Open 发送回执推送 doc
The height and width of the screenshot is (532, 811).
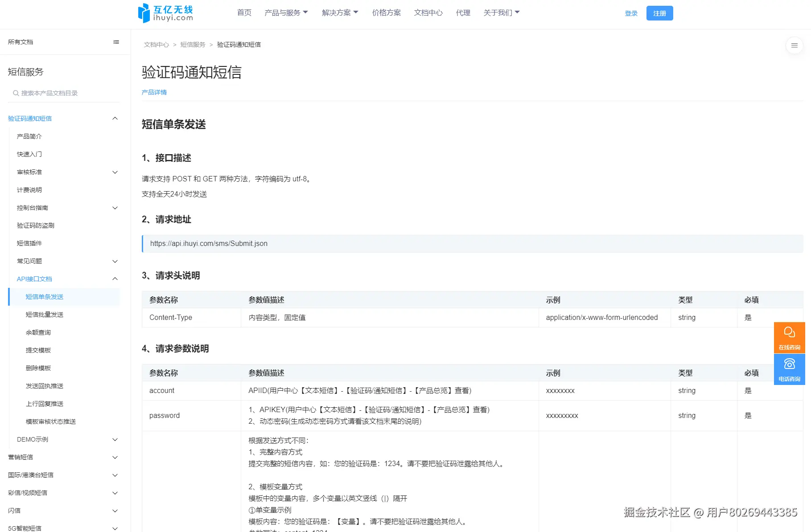pos(45,386)
